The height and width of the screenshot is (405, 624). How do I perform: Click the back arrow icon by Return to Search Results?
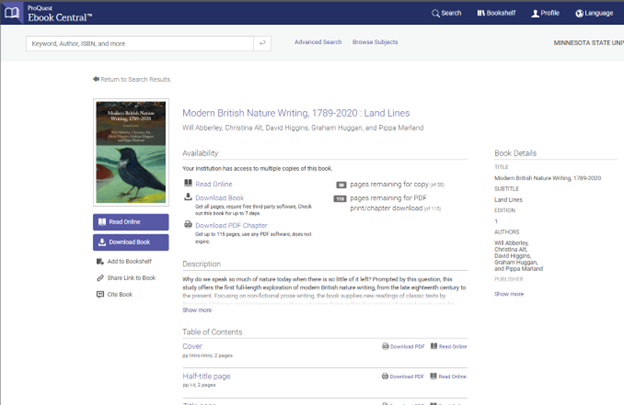point(96,79)
